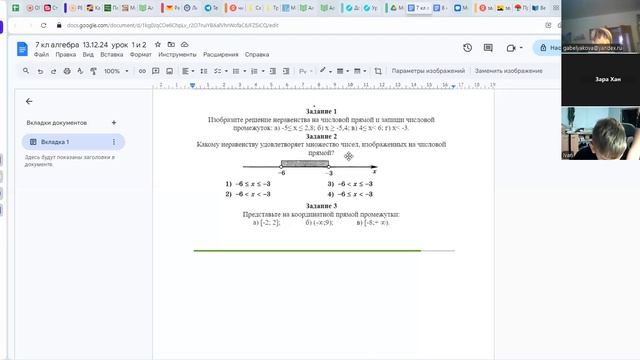Open the Справка menu
The width and height of the screenshot is (640, 360).
[257, 54]
